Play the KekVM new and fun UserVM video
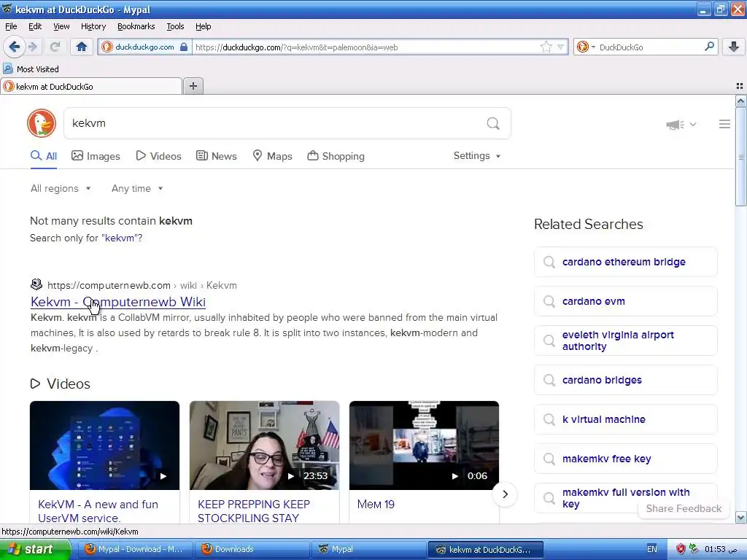This screenshot has height=560, width=747. point(105,446)
